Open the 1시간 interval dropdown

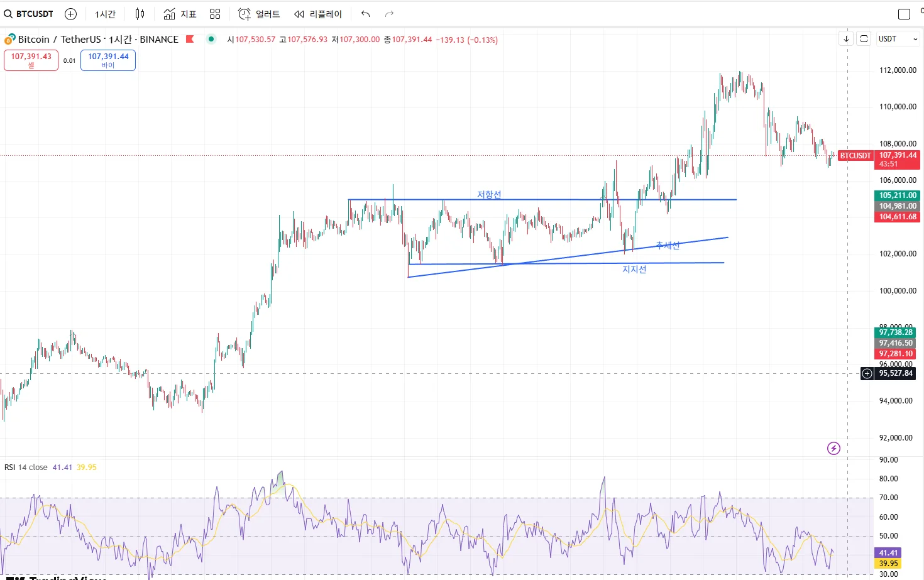pyautogui.click(x=106, y=14)
